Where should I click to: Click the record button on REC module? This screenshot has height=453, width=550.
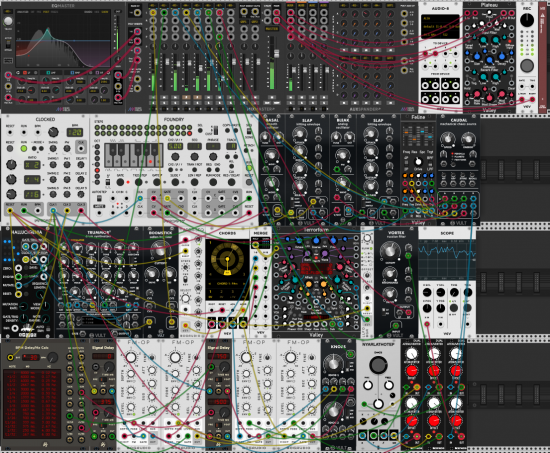pos(527,65)
